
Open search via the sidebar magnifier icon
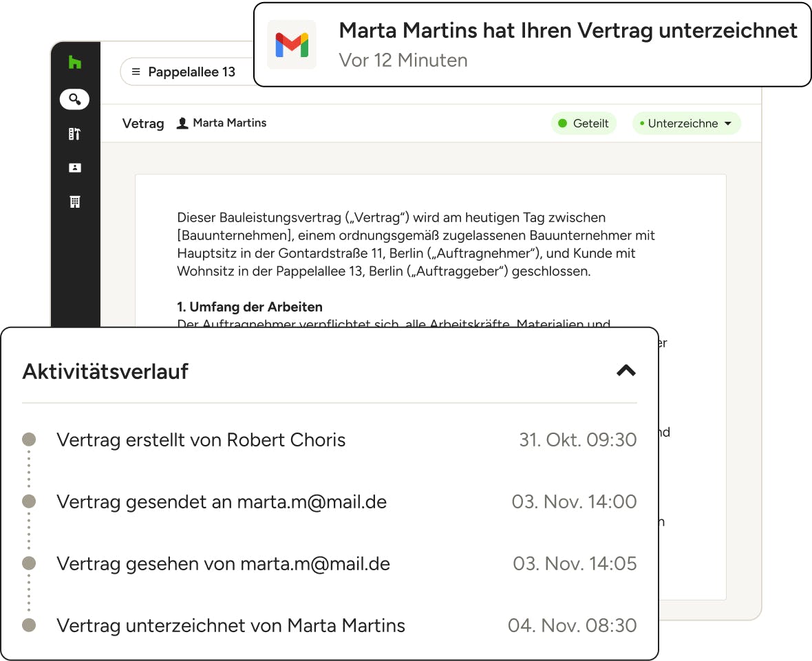point(74,100)
